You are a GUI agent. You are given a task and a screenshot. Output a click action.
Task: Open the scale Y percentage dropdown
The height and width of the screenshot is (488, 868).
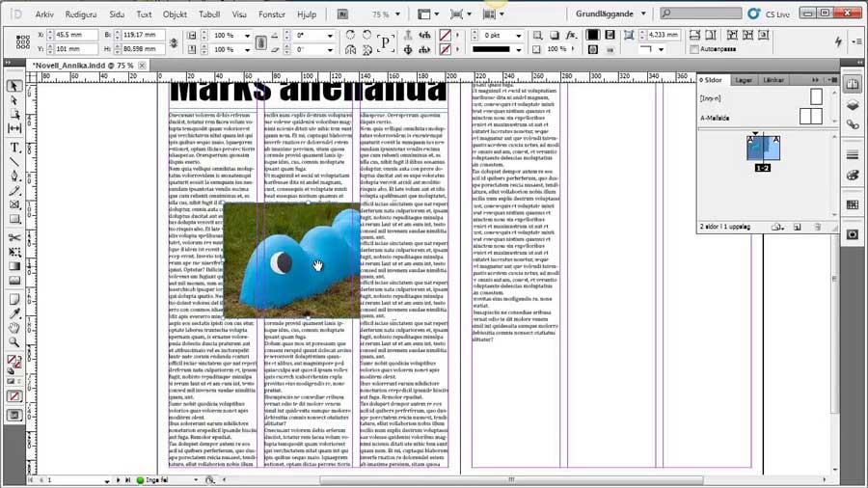(x=248, y=50)
